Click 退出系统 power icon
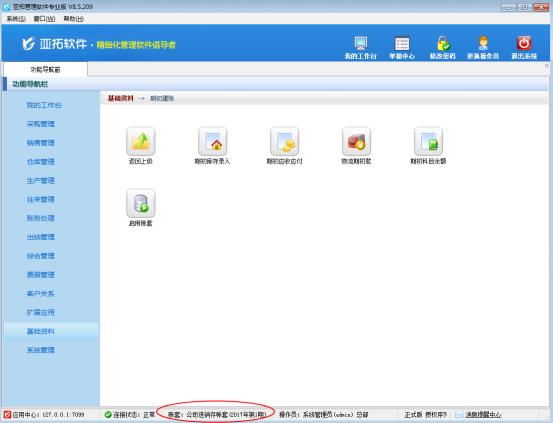The image size is (553, 423). (x=524, y=48)
